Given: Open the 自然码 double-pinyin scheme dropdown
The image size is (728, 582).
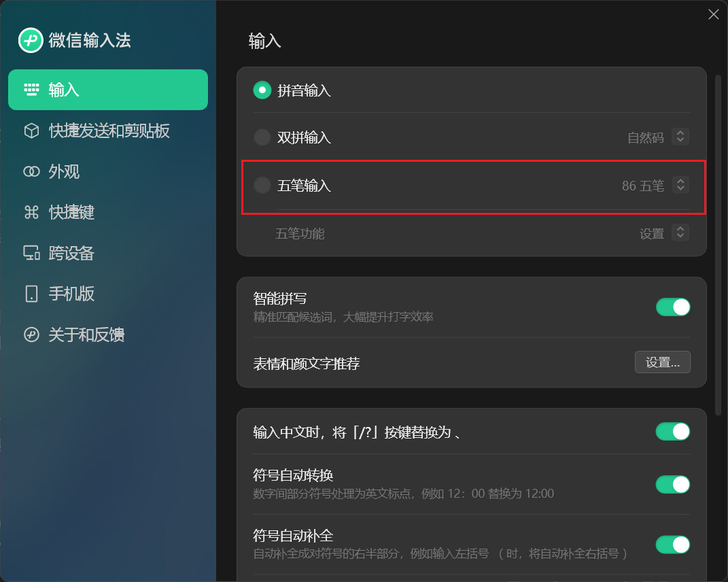Looking at the screenshot, I should [x=680, y=137].
